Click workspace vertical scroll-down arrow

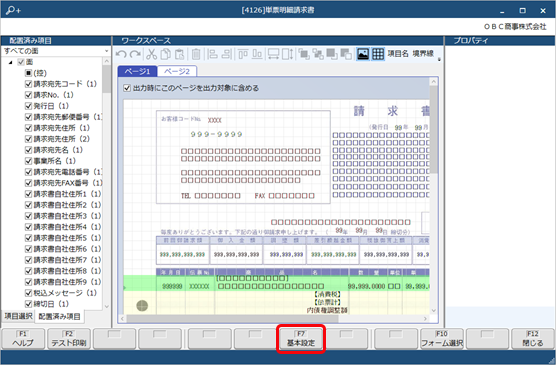(x=433, y=310)
